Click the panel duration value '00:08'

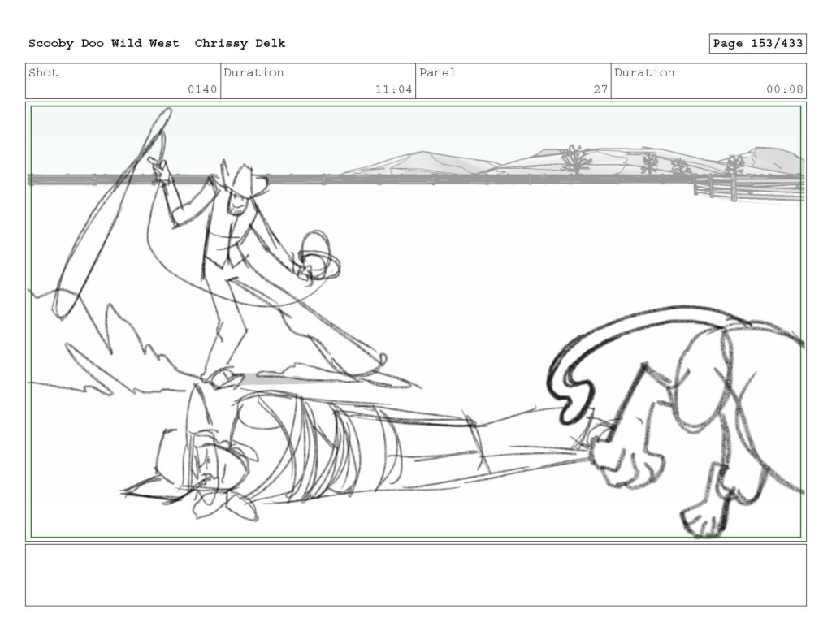[x=784, y=89]
